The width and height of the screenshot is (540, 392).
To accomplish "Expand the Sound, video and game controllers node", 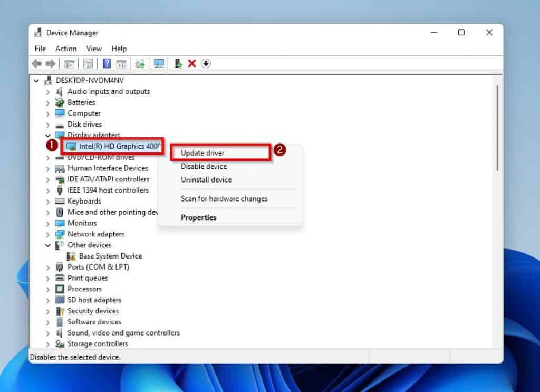I will tap(48, 333).
